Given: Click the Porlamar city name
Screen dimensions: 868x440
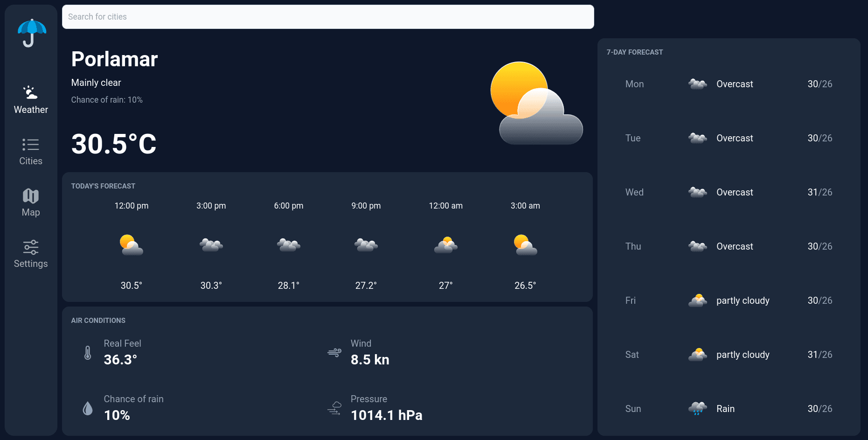Looking at the screenshot, I should [x=114, y=59].
